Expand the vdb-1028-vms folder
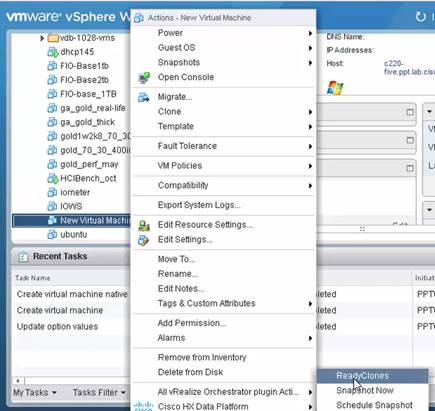Image resolution: width=435 pixels, height=411 pixels. [x=42, y=38]
